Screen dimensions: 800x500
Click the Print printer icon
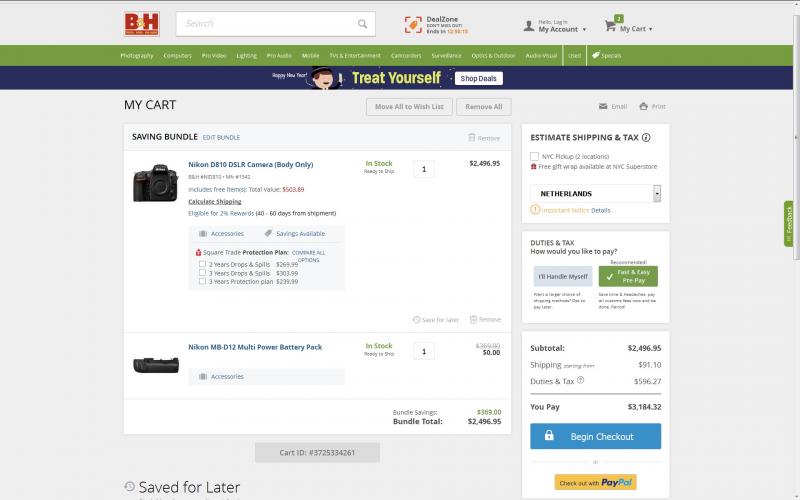click(643, 106)
